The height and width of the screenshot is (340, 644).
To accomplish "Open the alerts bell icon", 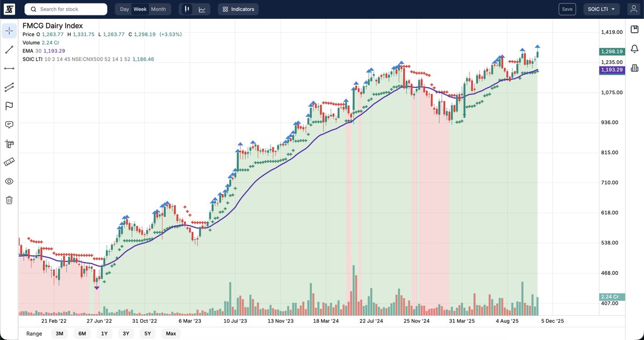I will [x=635, y=48].
